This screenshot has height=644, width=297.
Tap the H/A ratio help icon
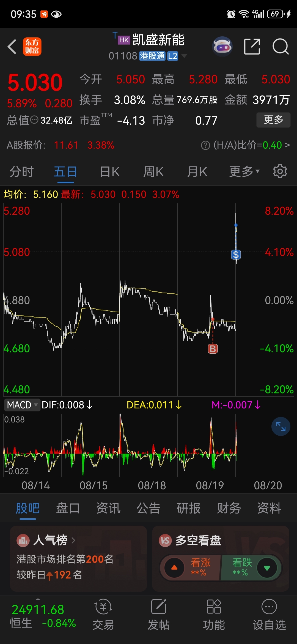(205, 145)
